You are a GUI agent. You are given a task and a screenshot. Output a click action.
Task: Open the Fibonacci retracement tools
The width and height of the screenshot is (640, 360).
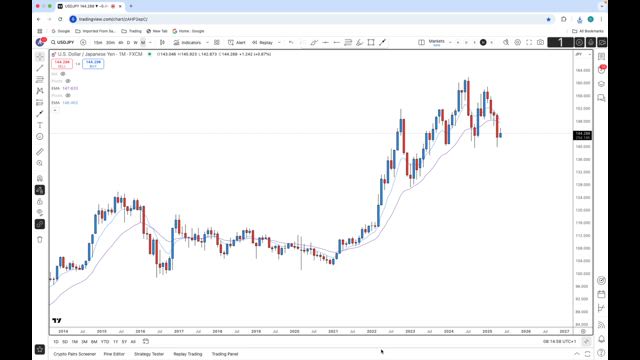pyautogui.click(x=40, y=80)
